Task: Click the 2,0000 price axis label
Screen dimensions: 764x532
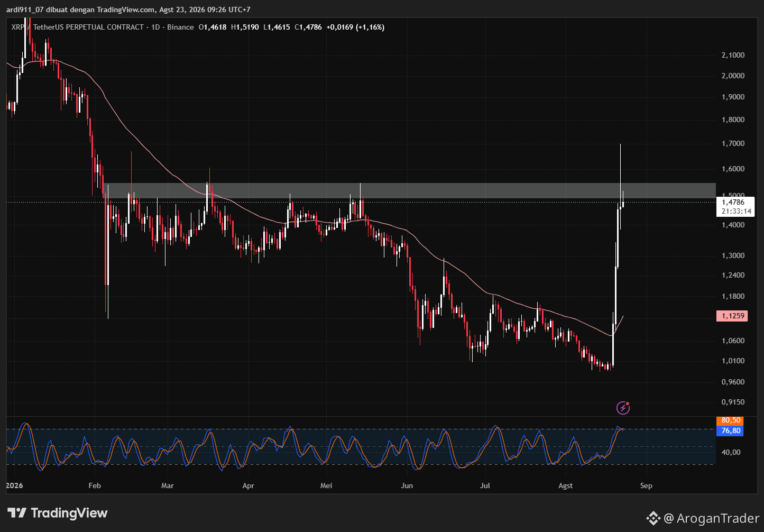Action: [x=733, y=76]
